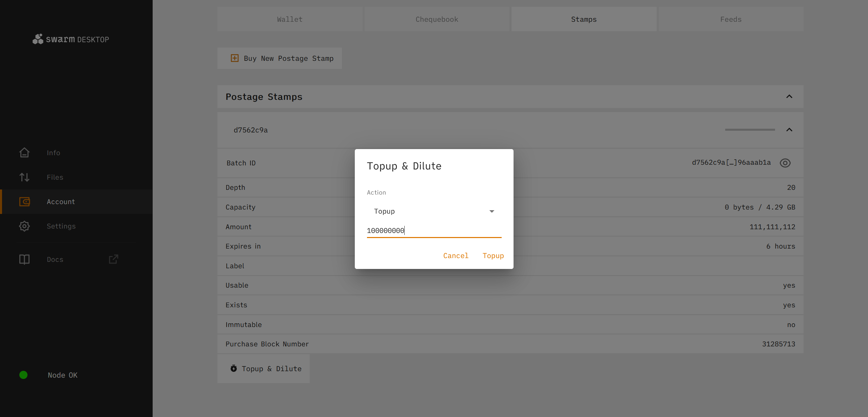
Task: Click the Docs external link icon
Action: coord(113,259)
